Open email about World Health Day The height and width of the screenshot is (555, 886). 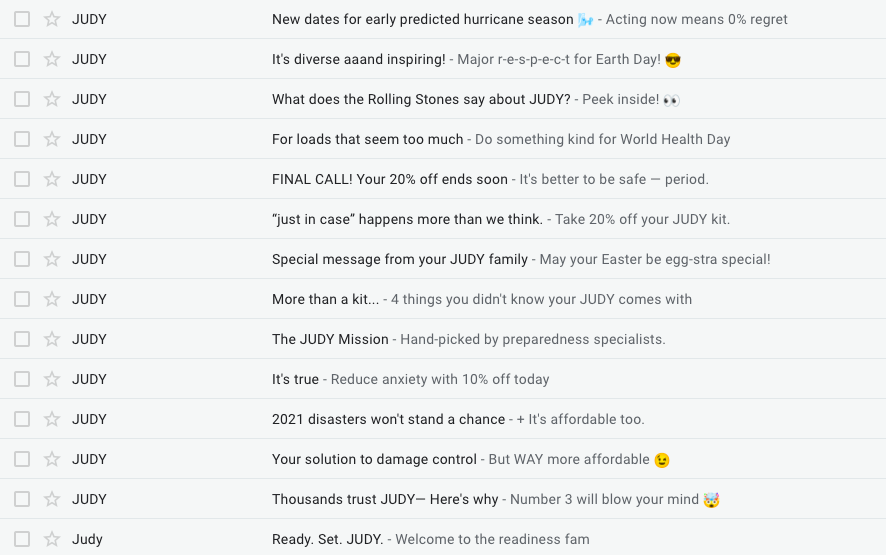tap(501, 139)
